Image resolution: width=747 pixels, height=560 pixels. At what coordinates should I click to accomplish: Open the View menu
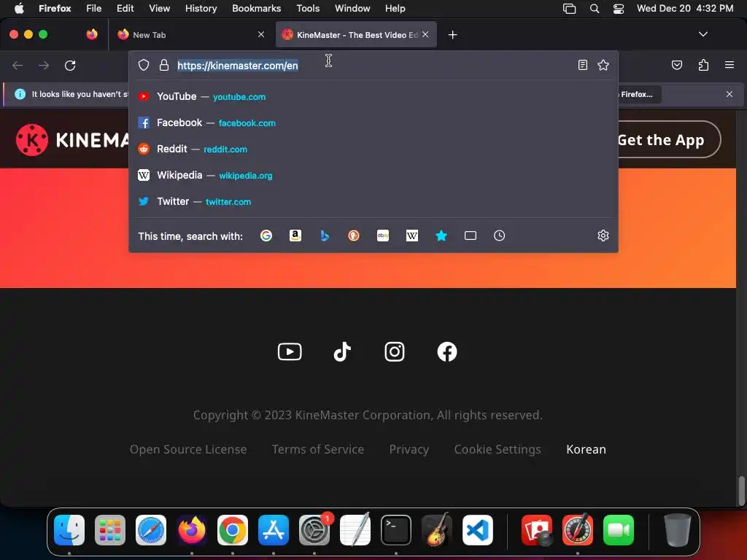pos(159,8)
